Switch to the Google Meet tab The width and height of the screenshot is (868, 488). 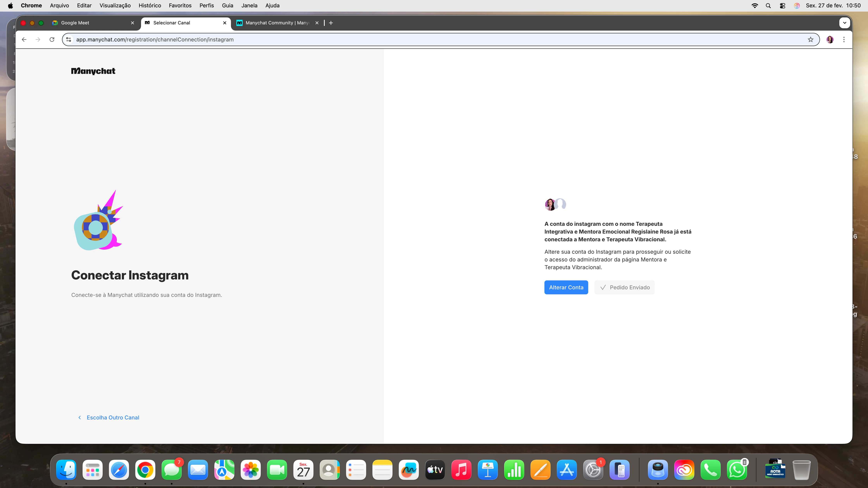pyautogui.click(x=75, y=23)
